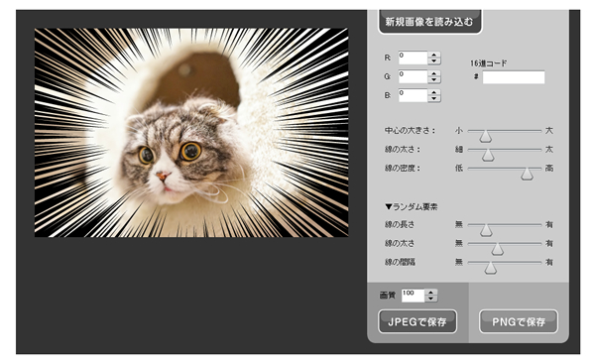Focus the B color value field
Image resolution: width=595 pixels, height=364 pixels.
pyautogui.click(x=413, y=95)
